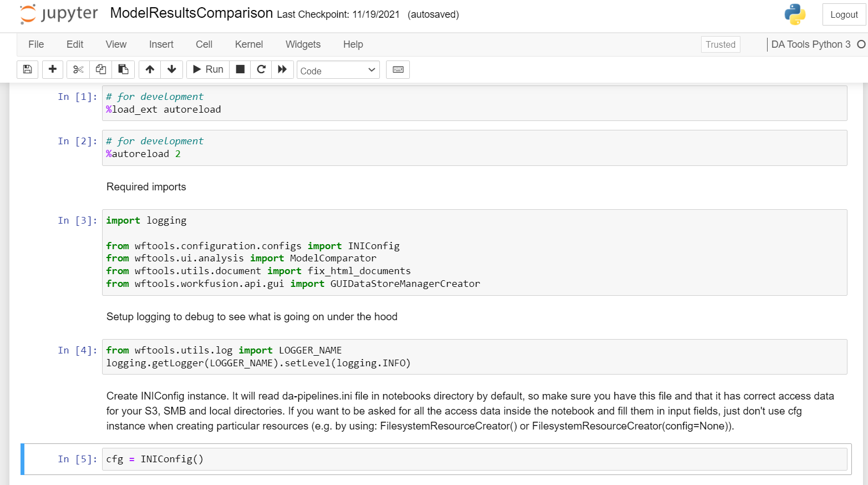
Task: Move selected cell up
Action: [x=150, y=69]
